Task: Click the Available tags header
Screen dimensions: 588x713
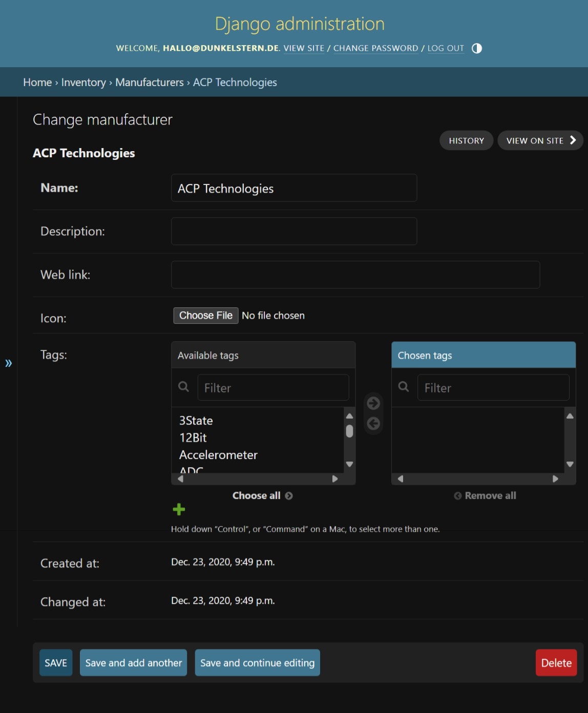Action: 263,355
